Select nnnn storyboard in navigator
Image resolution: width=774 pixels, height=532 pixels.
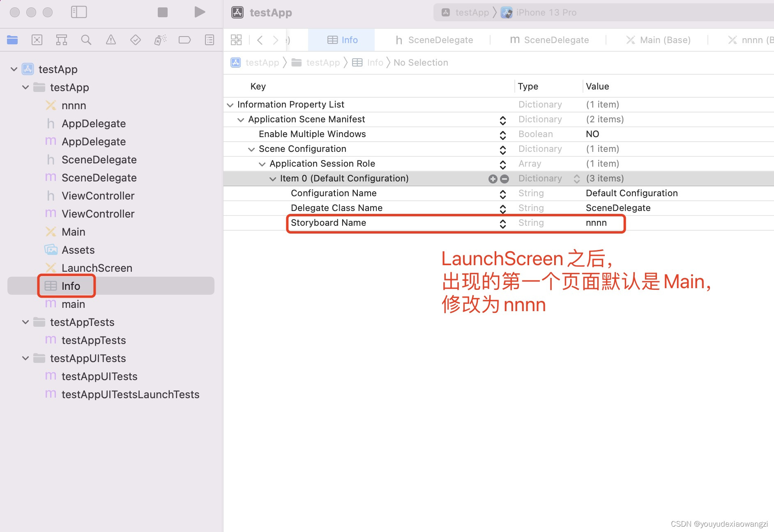click(x=74, y=105)
